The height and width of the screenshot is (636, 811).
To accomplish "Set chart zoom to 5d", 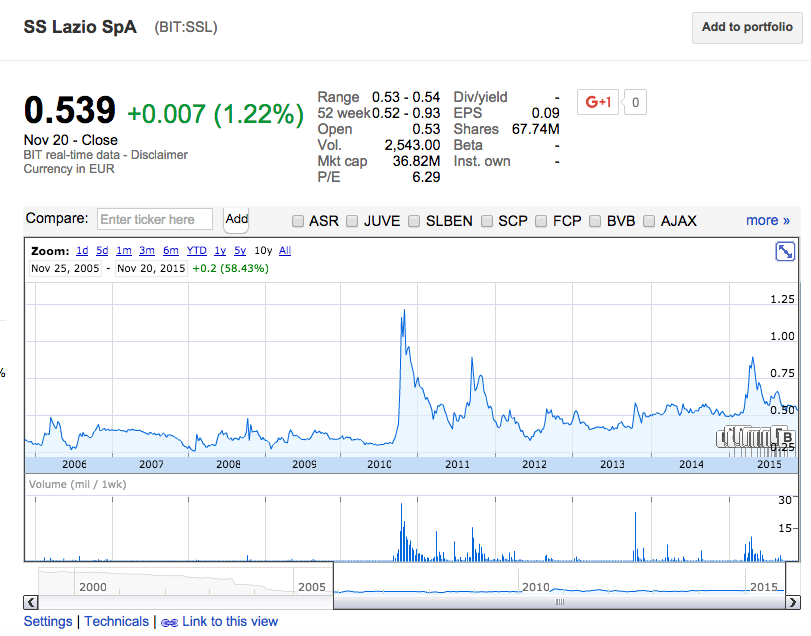I will point(102,251).
